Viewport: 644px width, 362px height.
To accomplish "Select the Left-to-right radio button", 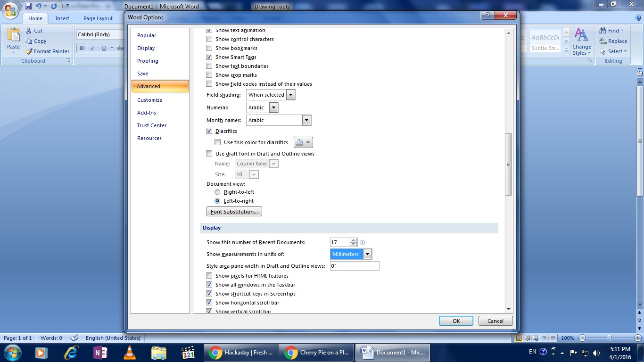I will point(217,201).
